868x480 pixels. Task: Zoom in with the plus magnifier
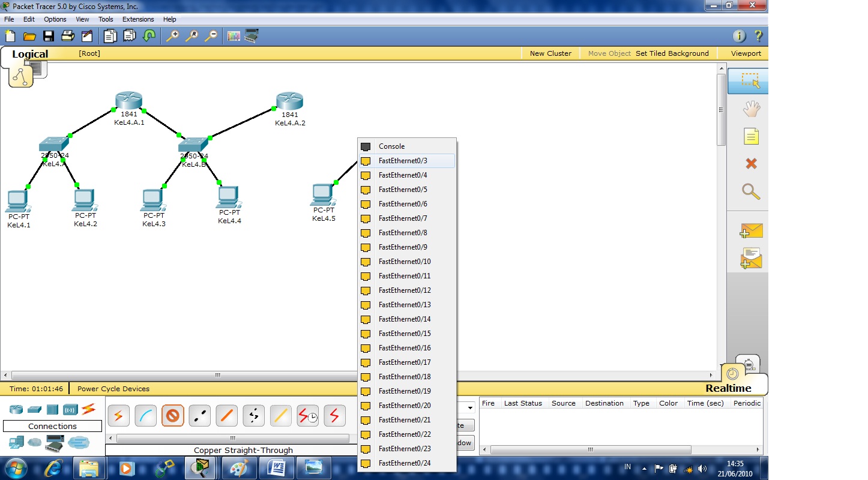pos(172,36)
